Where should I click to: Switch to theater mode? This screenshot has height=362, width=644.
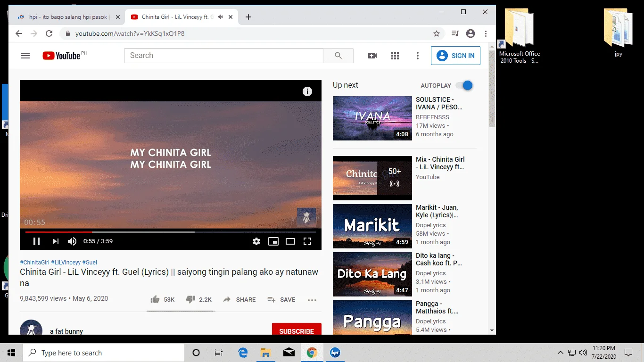click(x=290, y=241)
